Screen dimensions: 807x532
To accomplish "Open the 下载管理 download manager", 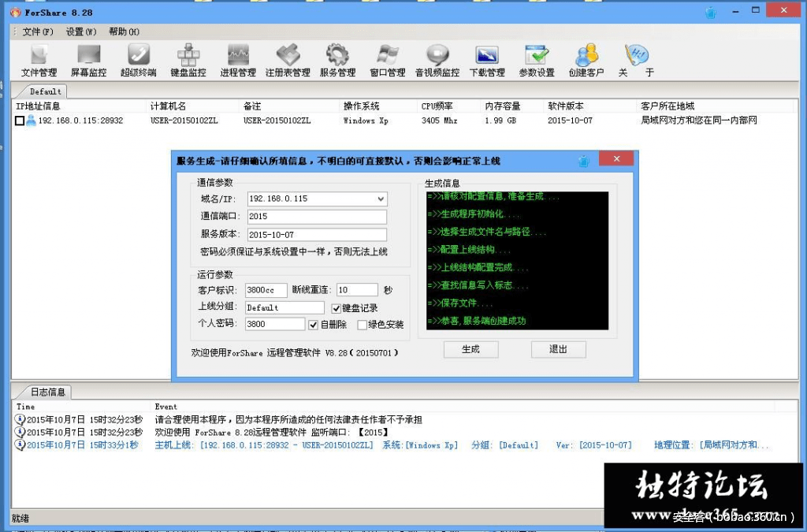I will (487, 59).
